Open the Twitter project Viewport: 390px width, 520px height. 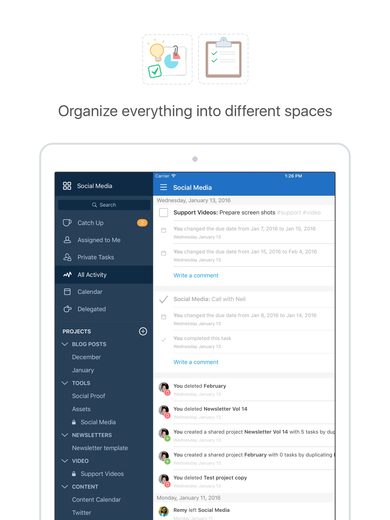pos(81,513)
